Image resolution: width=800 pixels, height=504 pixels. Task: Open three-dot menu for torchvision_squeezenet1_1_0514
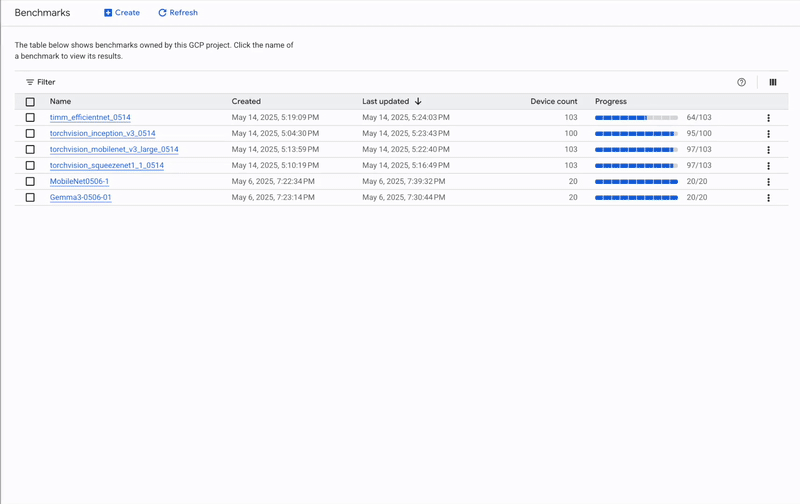pos(768,166)
